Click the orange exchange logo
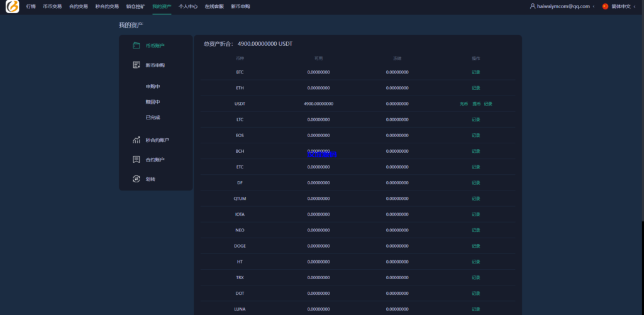644x315 pixels. tap(13, 6)
